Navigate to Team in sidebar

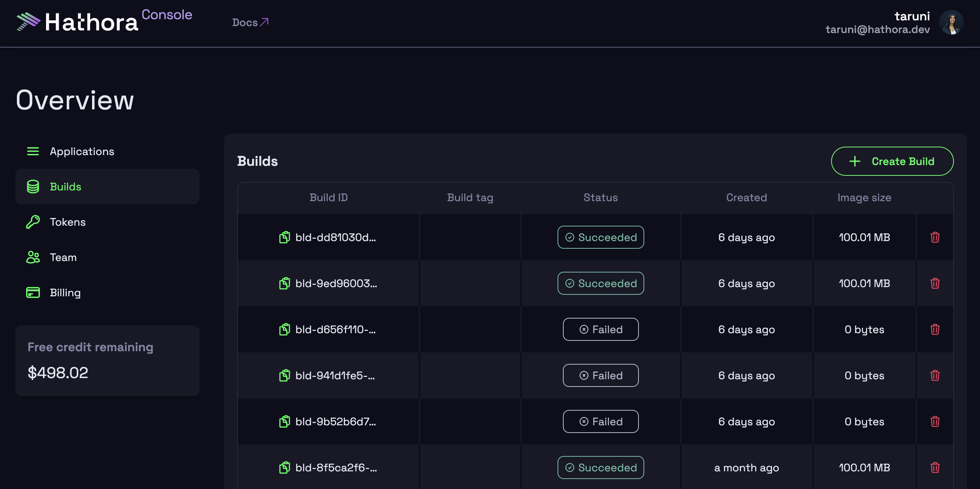63,257
